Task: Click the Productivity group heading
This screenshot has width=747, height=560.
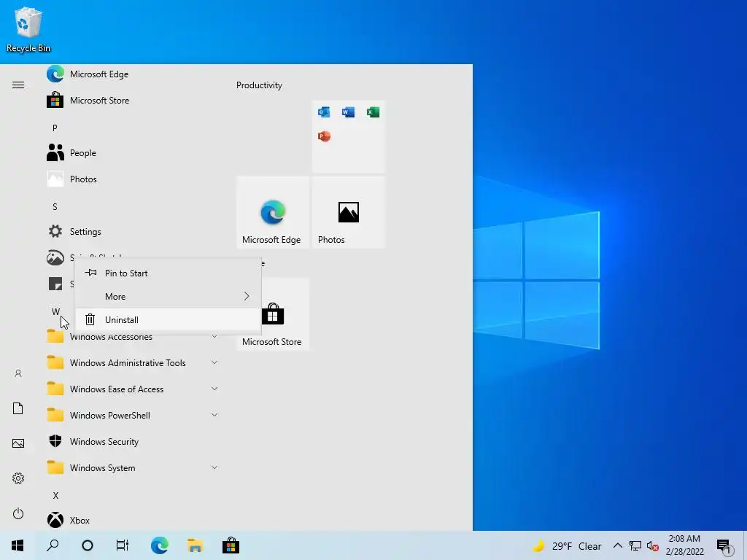Action: point(259,85)
